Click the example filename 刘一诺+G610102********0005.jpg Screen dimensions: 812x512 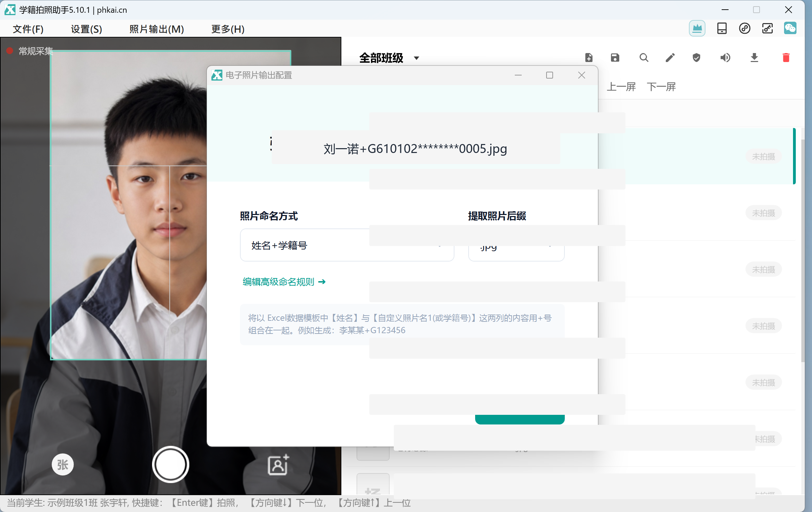click(415, 149)
